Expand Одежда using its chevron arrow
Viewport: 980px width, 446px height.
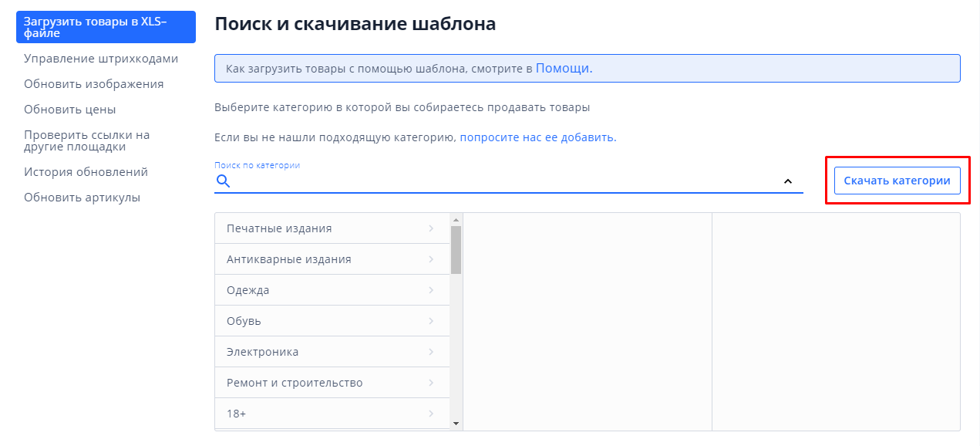431,290
